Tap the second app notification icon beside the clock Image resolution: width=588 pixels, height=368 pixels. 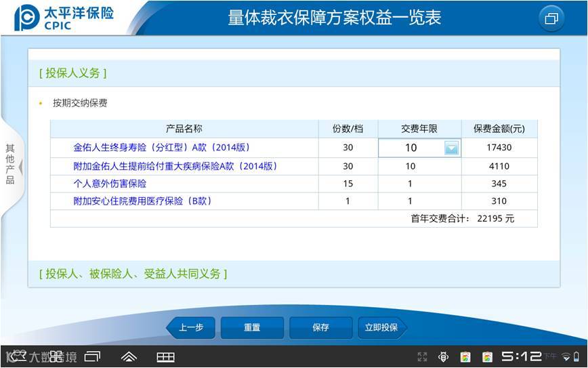tap(488, 356)
